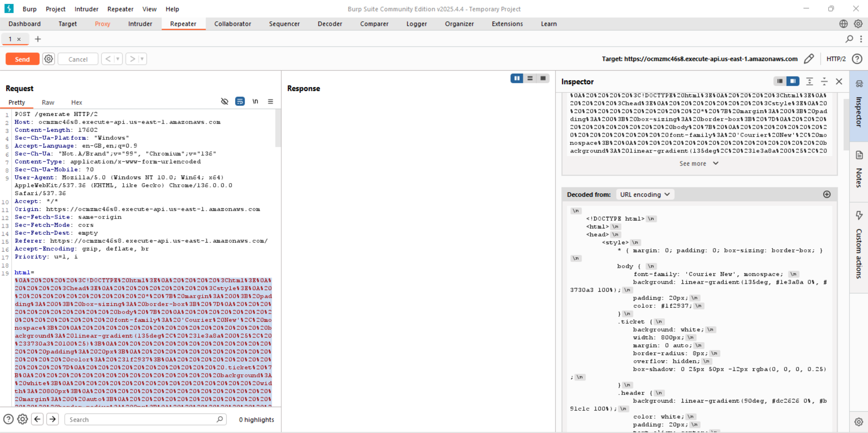This screenshot has height=433, width=868.
Task: Switch to the Logger tab
Action: tap(417, 24)
